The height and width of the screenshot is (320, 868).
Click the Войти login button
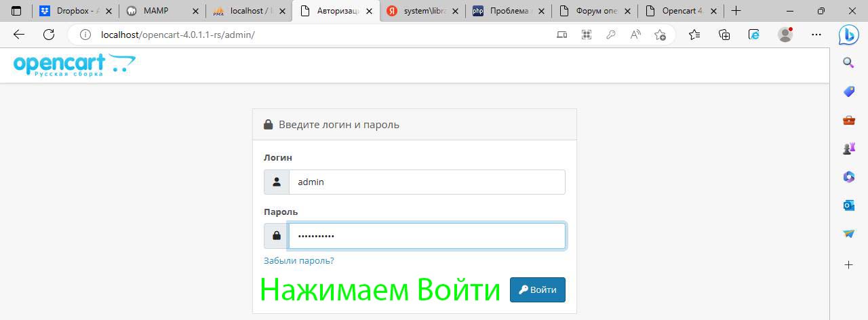point(537,289)
